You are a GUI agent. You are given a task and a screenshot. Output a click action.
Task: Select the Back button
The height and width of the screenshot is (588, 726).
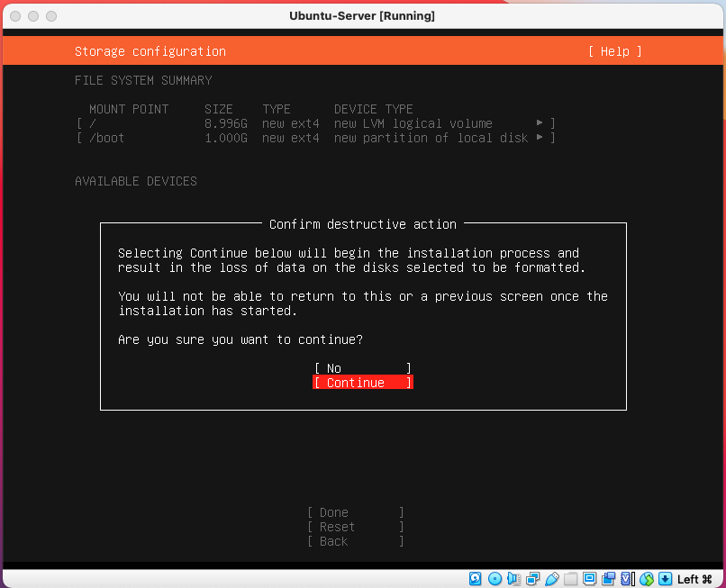pos(355,541)
